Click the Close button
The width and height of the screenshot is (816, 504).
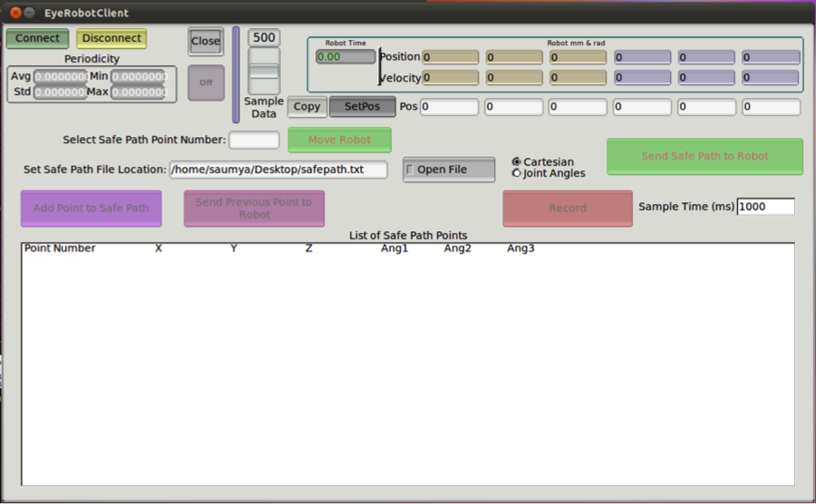pos(206,42)
